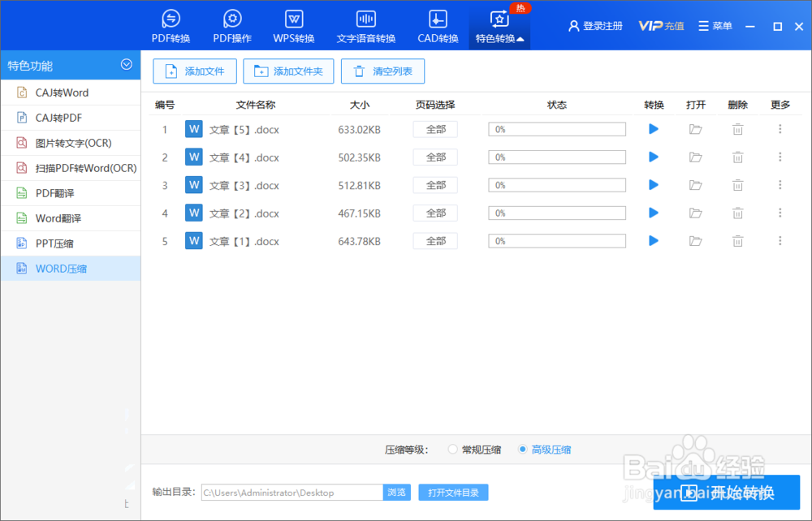
Task: Open more options icon for 文章【2】.docx
Action: click(x=780, y=213)
